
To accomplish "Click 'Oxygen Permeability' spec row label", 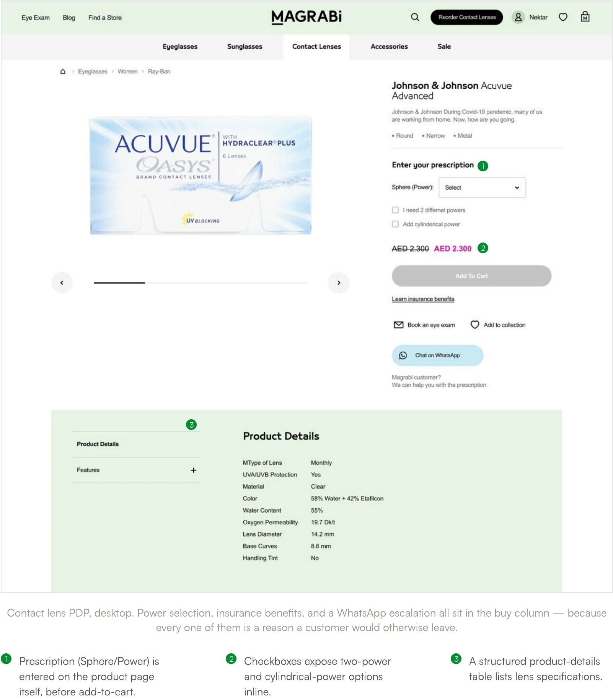I will [x=270, y=523].
